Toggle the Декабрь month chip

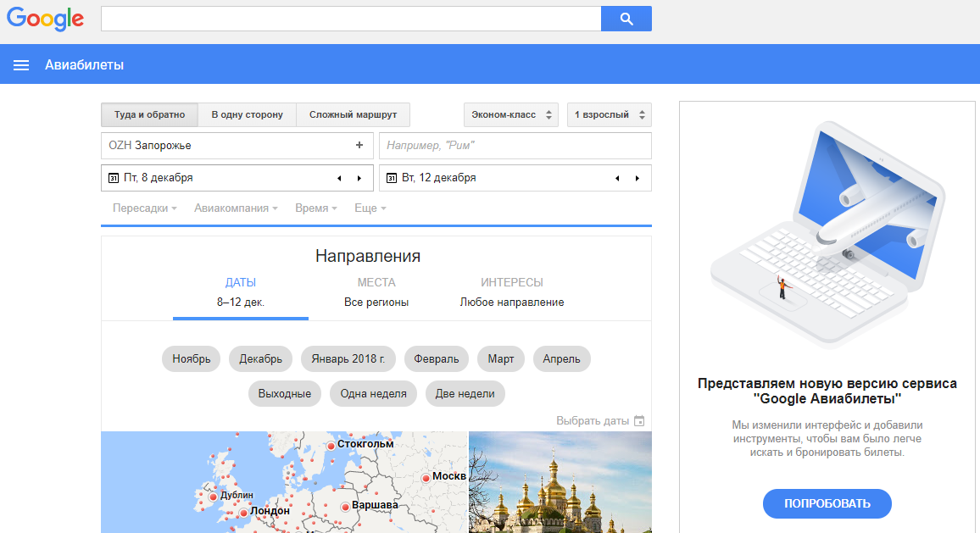click(x=260, y=358)
